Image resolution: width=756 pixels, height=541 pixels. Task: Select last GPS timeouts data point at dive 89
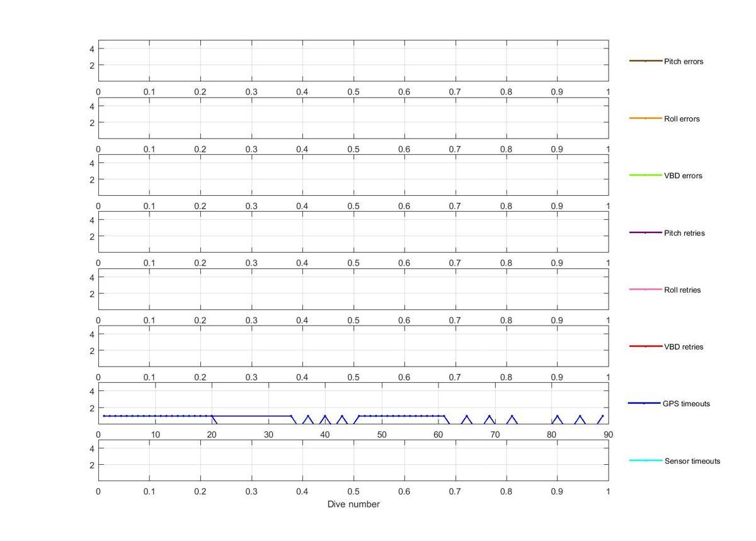(x=603, y=416)
